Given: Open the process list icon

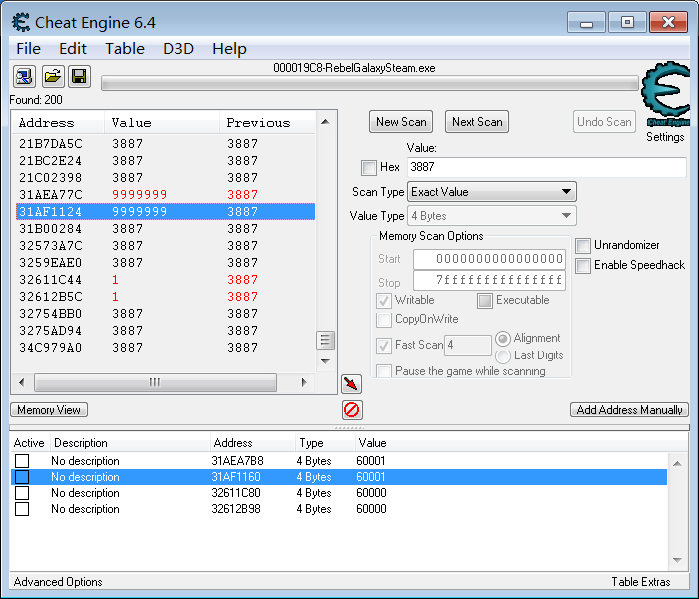Looking at the screenshot, I should coord(24,77).
